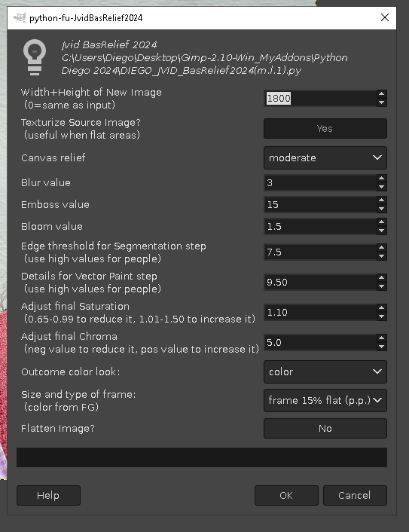Click the Adjust final Chroma field
The height and width of the screenshot is (532, 409).
(320, 342)
